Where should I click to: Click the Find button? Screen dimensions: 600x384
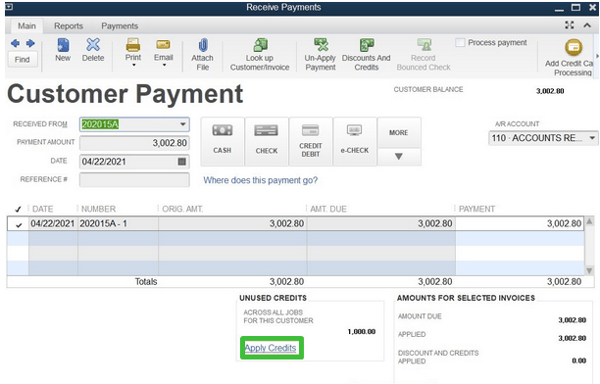(x=23, y=59)
